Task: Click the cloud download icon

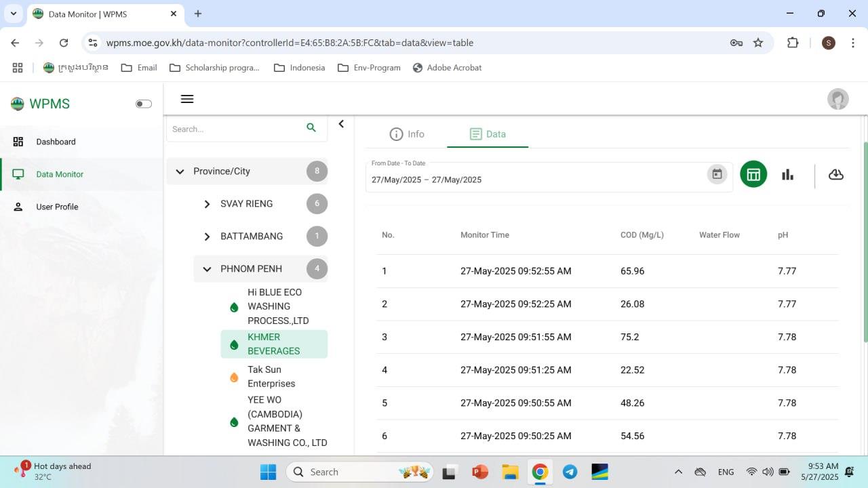Action: [x=836, y=174]
